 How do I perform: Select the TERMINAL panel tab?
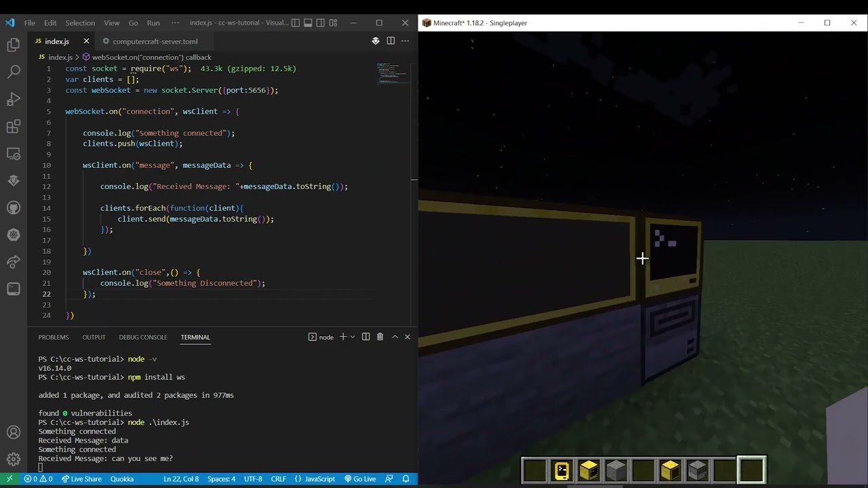click(x=195, y=337)
